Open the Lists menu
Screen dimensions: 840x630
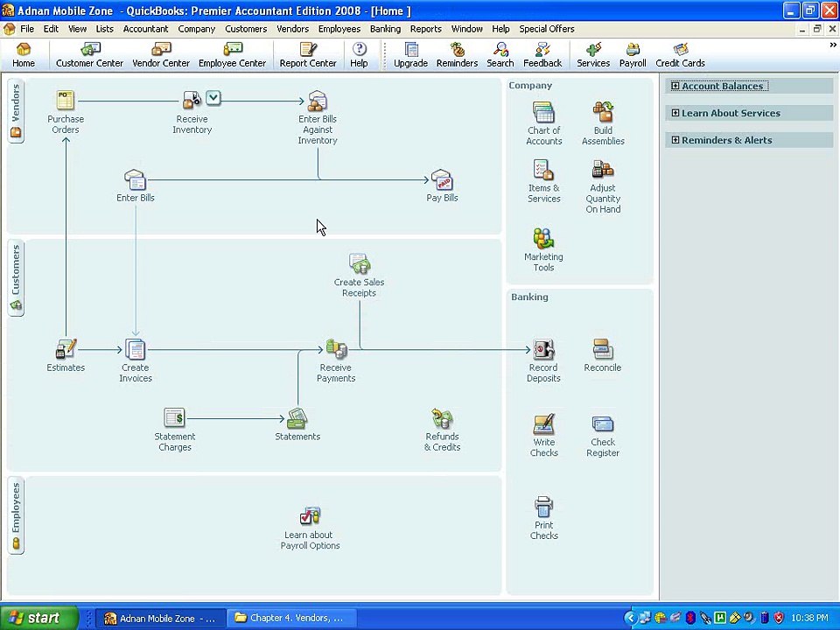pos(104,29)
